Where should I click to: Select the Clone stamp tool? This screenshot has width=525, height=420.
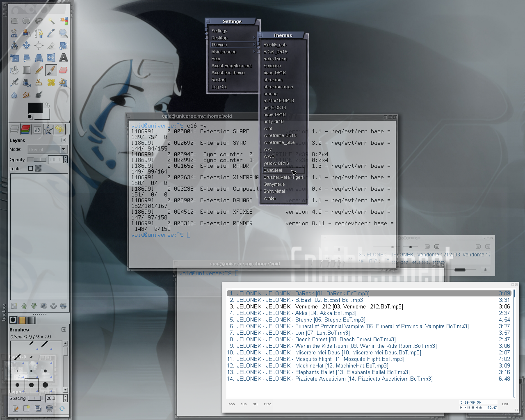point(39,82)
